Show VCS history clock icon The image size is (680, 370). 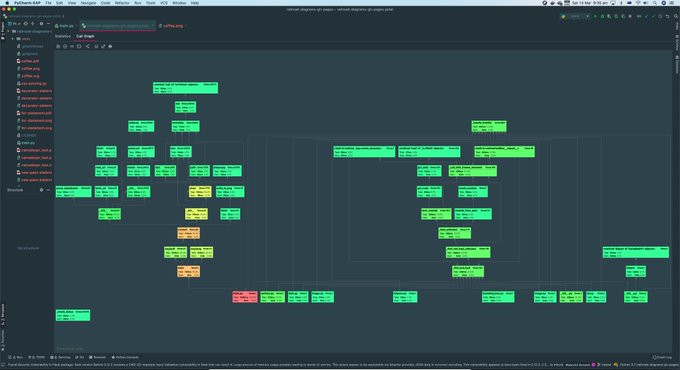pyautogui.click(x=660, y=16)
